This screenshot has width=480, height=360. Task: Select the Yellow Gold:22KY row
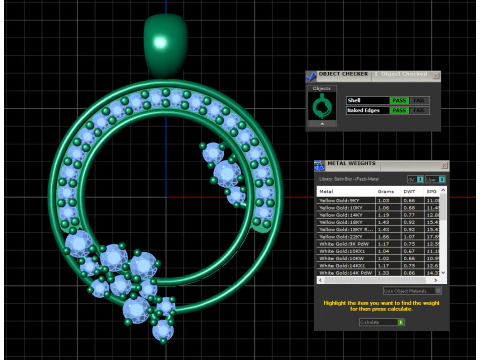378,237
